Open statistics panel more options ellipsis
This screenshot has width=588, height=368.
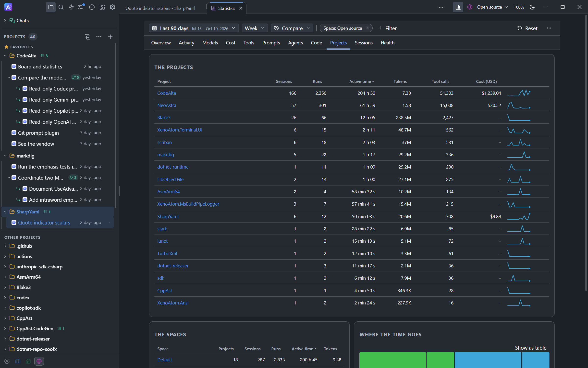coord(549,28)
